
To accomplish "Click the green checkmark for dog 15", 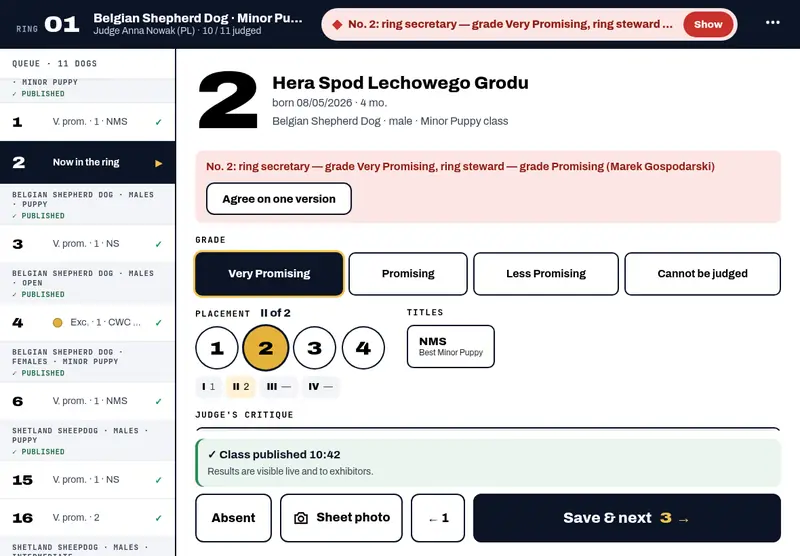I will [x=159, y=480].
